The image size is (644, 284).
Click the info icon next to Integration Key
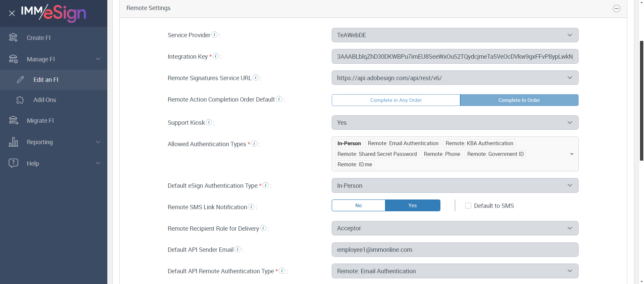[x=216, y=56]
